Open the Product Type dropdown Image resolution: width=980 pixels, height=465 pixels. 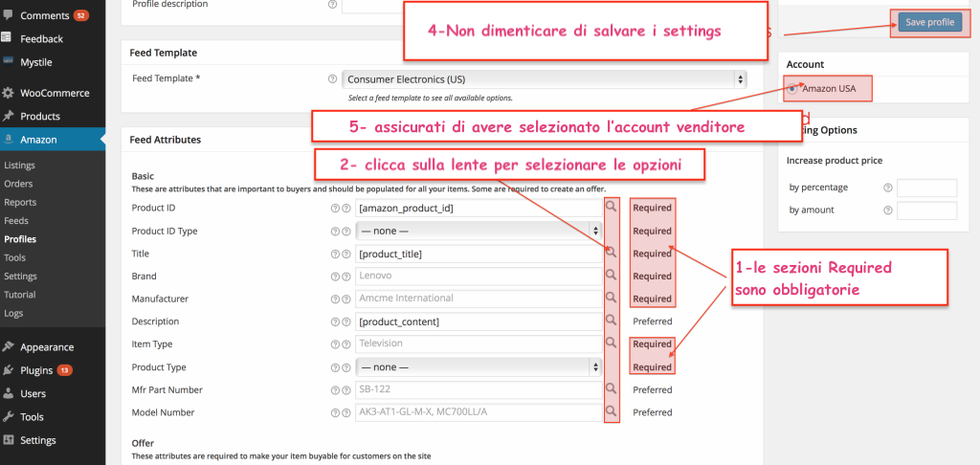click(x=479, y=366)
